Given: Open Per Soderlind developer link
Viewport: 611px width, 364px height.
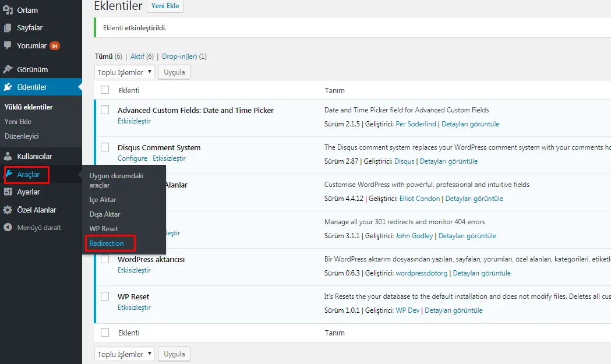Looking at the screenshot, I should point(416,124).
